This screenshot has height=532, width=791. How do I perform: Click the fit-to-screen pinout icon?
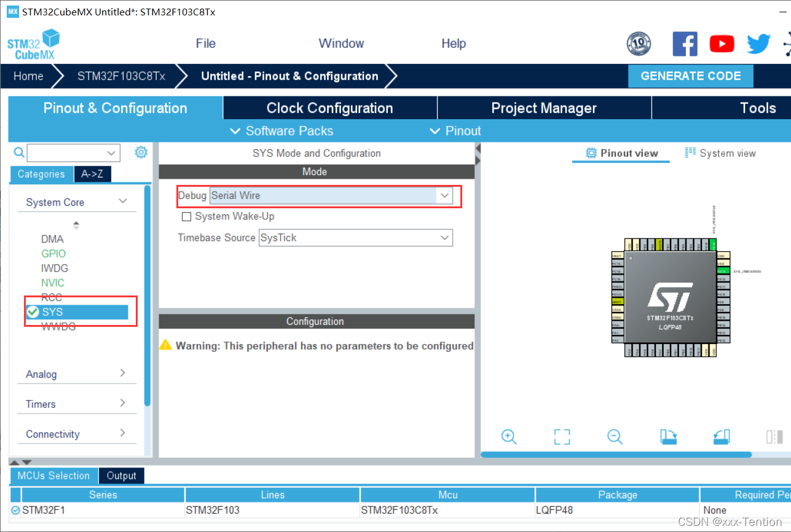(x=562, y=437)
